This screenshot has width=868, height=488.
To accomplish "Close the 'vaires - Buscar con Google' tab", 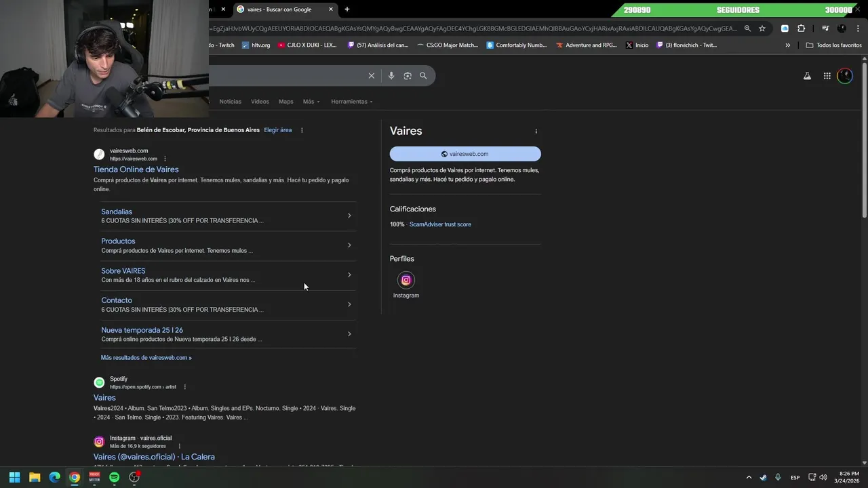I will [x=331, y=9].
